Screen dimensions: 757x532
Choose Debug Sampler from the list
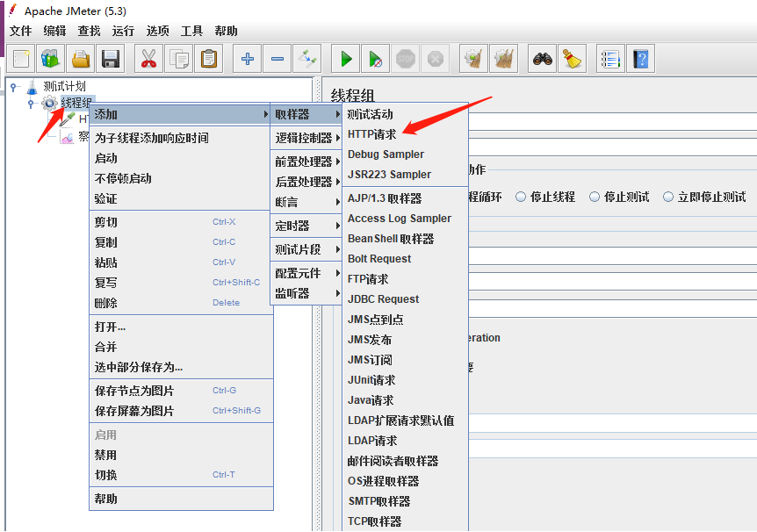405,155
